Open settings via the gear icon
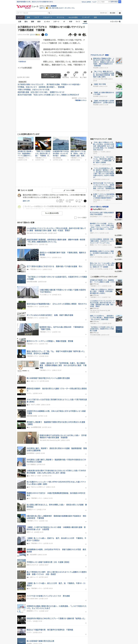Screen dimensions: 138x644 (120, 13)
